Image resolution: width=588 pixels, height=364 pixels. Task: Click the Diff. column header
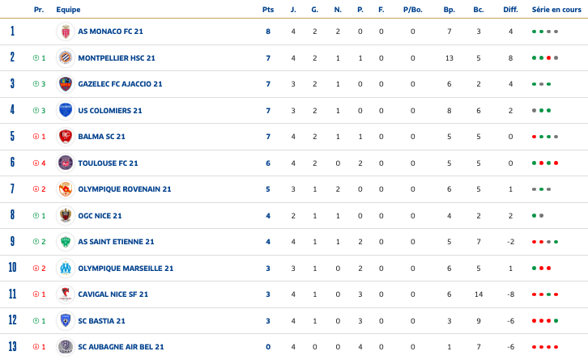(x=510, y=10)
